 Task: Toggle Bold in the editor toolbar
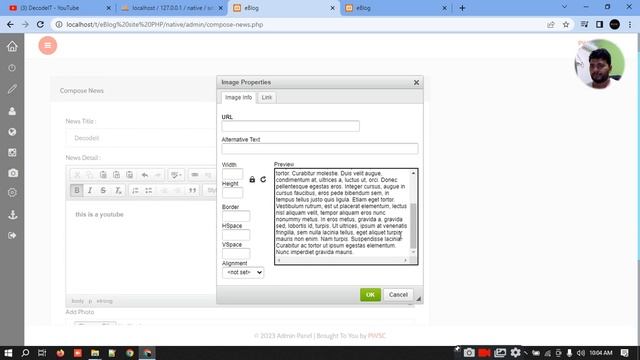point(77,190)
